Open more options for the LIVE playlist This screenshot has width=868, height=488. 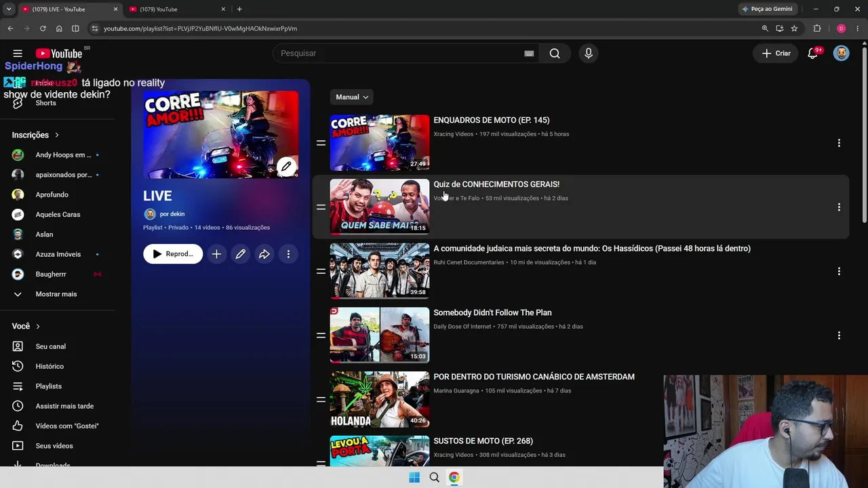pyautogui.click(x=288, y=254)
